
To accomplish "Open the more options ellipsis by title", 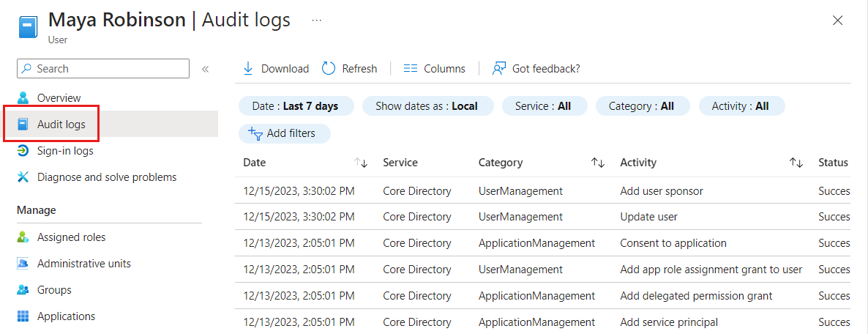I will click(x=316, y=20).
